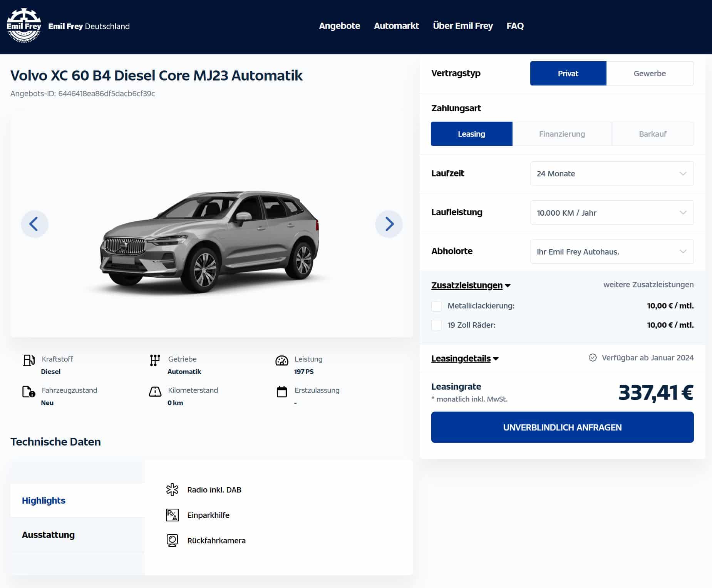Open Über Emil Frey menu item
The height and width of the screenshot is (588, 712).
tap(462, 26)
